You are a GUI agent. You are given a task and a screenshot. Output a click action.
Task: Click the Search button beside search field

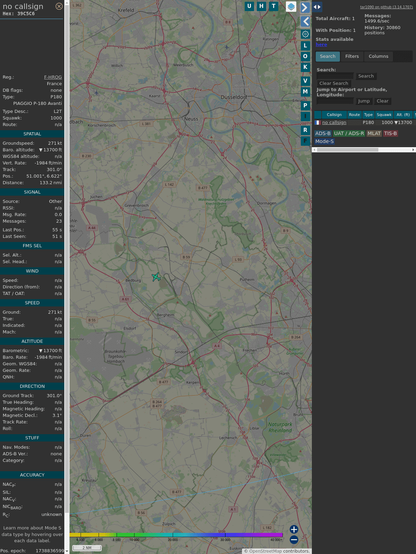(x=366, y=76)
